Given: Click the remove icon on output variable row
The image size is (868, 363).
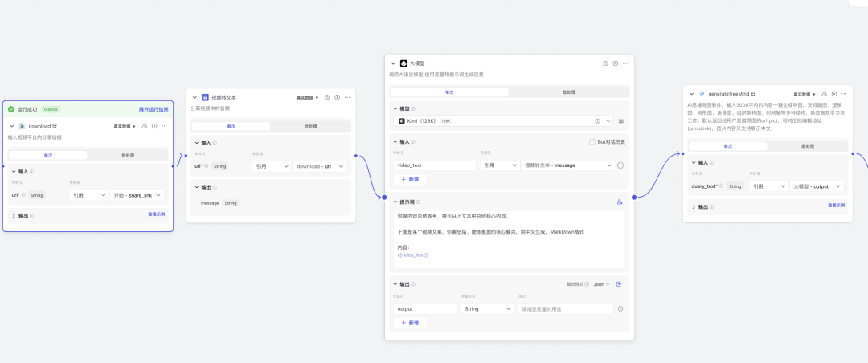Looking at the screenshot, I should pos(620,308).
